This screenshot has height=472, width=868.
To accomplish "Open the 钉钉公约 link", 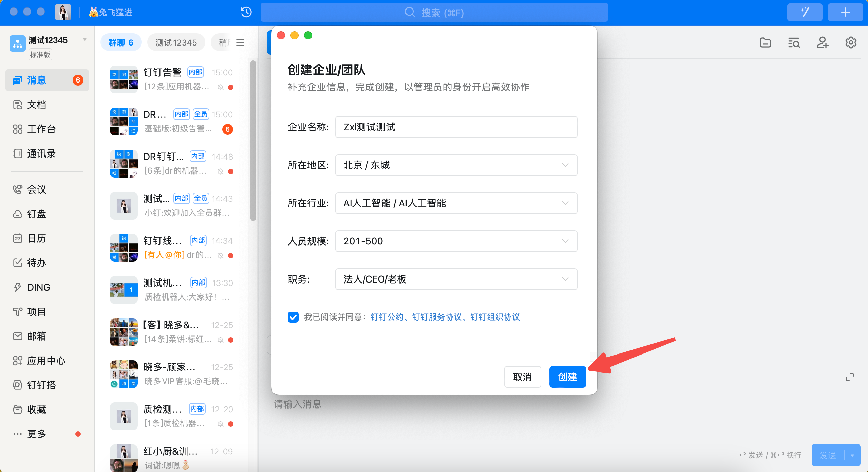I will pyautogui.click(x=387, y=317).
